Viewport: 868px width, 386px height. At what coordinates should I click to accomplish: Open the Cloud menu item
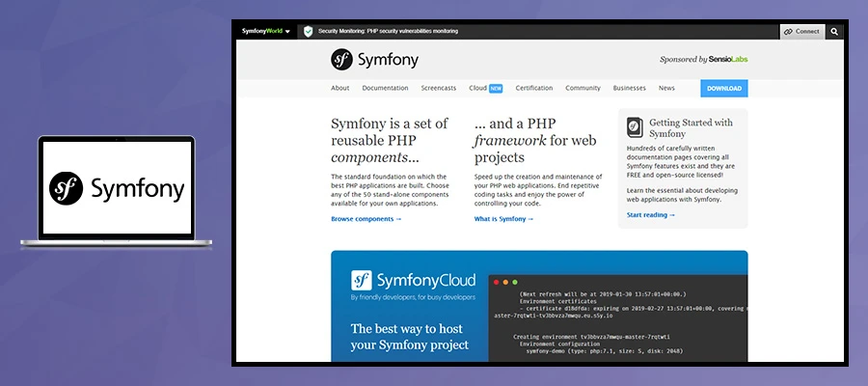pos(477,88)
